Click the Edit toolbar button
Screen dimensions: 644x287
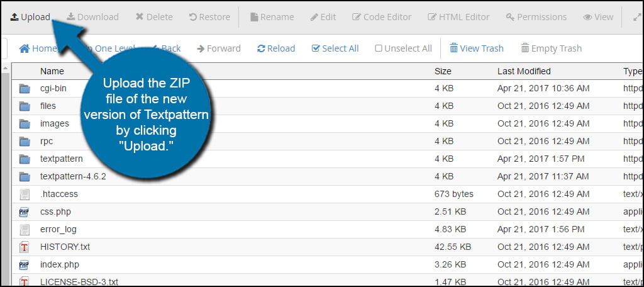[323, 17]
